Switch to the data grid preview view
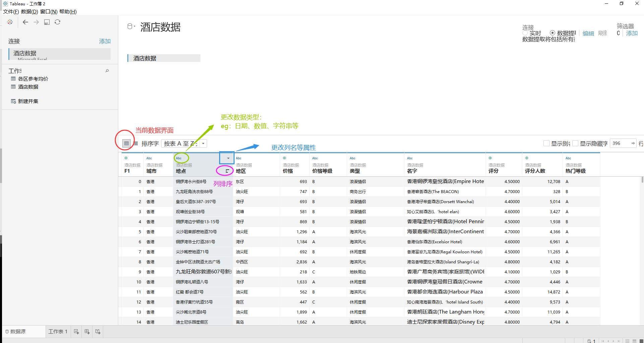 [x=126, y=144]
